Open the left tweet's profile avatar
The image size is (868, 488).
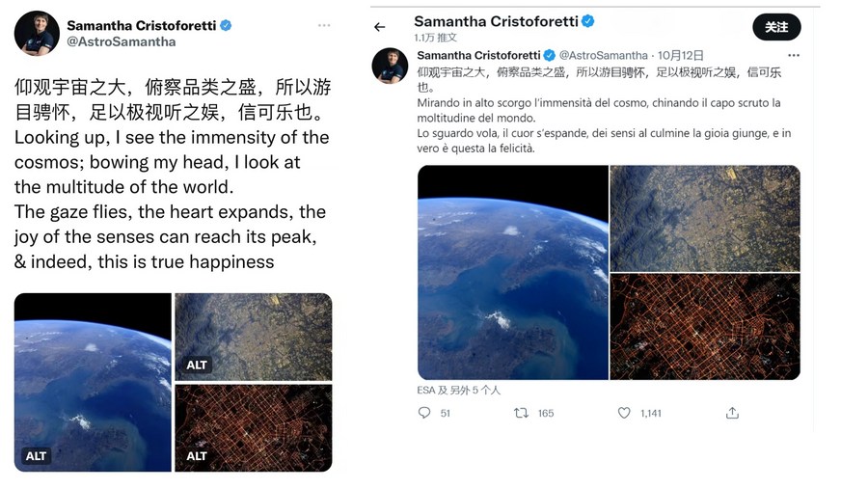37,33
